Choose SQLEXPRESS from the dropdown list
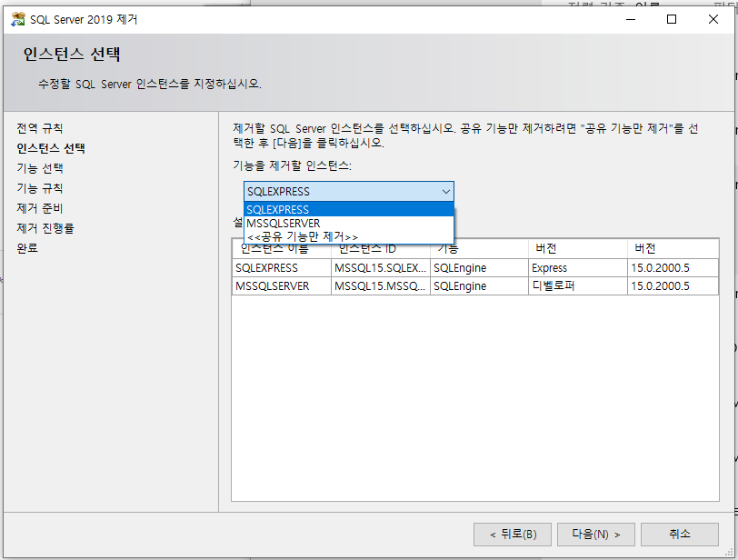Screen dimensions: 738x560 coord(349,209)
